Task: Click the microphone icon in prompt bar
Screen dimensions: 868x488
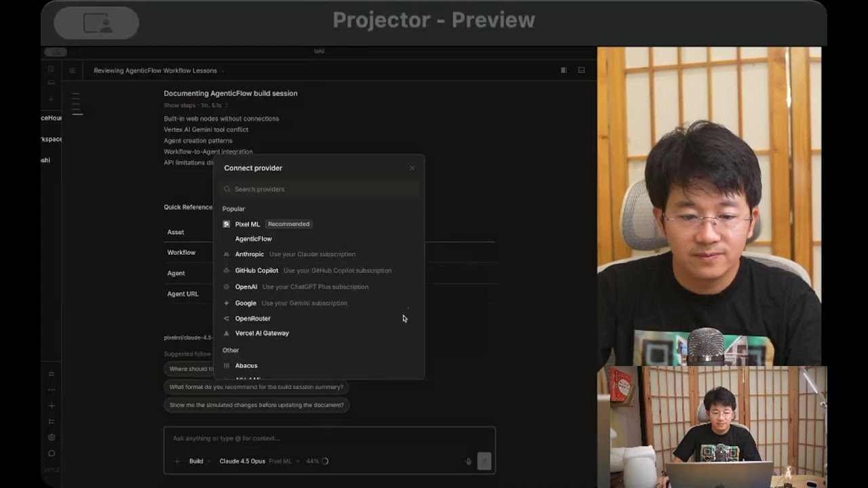Action: pyautogui.click(x=468, y=462)
